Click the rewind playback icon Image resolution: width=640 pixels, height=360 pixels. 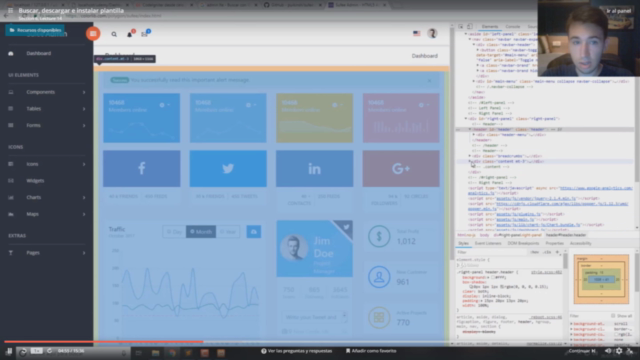point(23,351)
